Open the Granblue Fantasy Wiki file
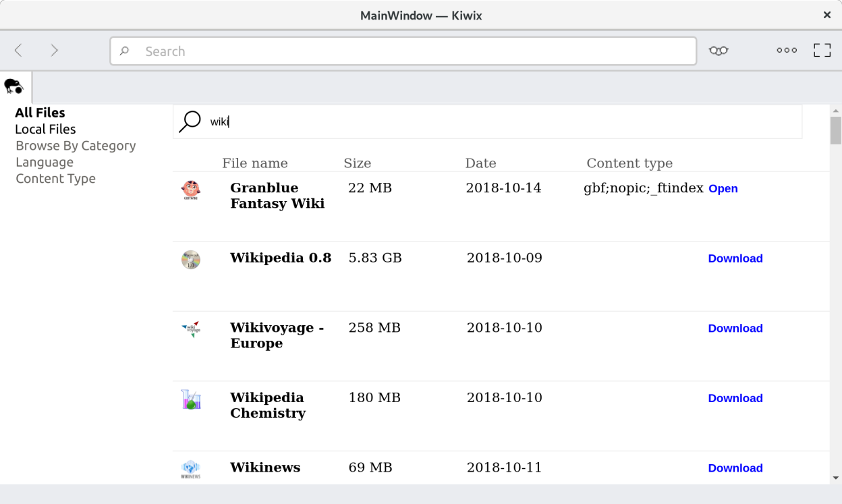842x504 pixels. pos(723,189)
